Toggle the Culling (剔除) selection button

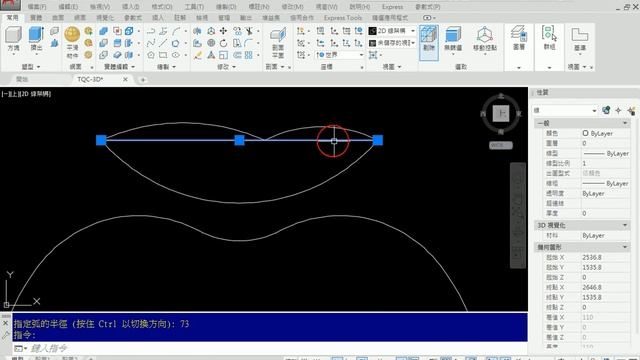[x=429, y=42]
